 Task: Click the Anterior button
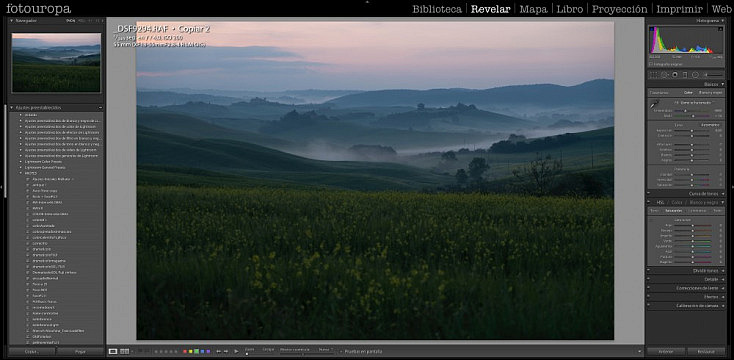click(666, 351)
